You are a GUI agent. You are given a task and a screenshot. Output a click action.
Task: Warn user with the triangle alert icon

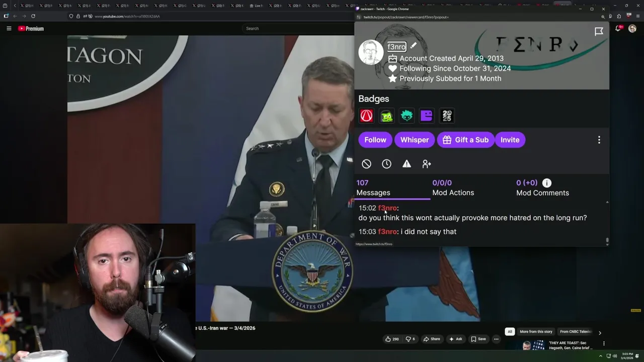coord(407,164)
